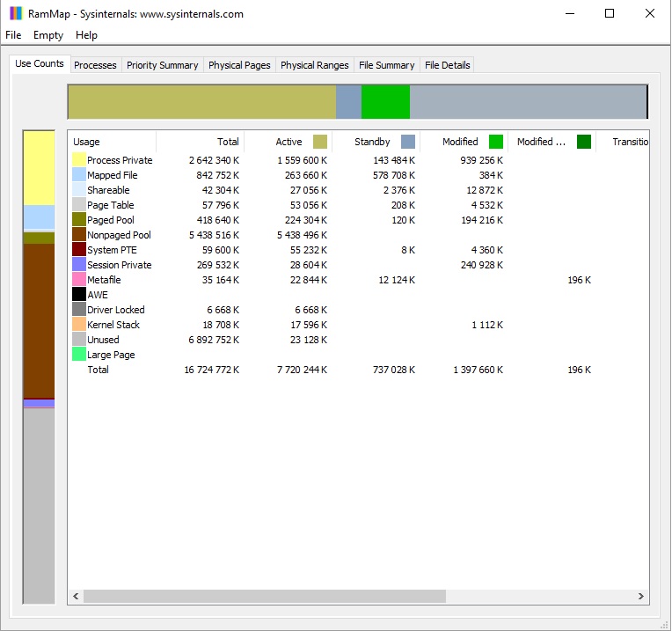Click the Modified column header

460,142
